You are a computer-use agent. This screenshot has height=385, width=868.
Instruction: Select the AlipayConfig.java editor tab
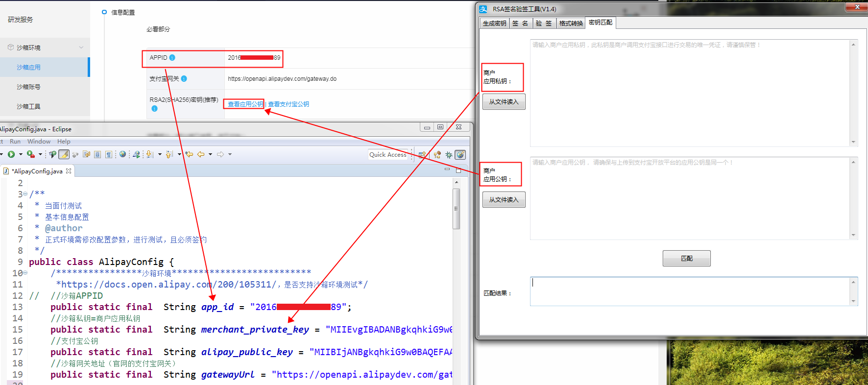pyautogui.click(x=38, y=171)
